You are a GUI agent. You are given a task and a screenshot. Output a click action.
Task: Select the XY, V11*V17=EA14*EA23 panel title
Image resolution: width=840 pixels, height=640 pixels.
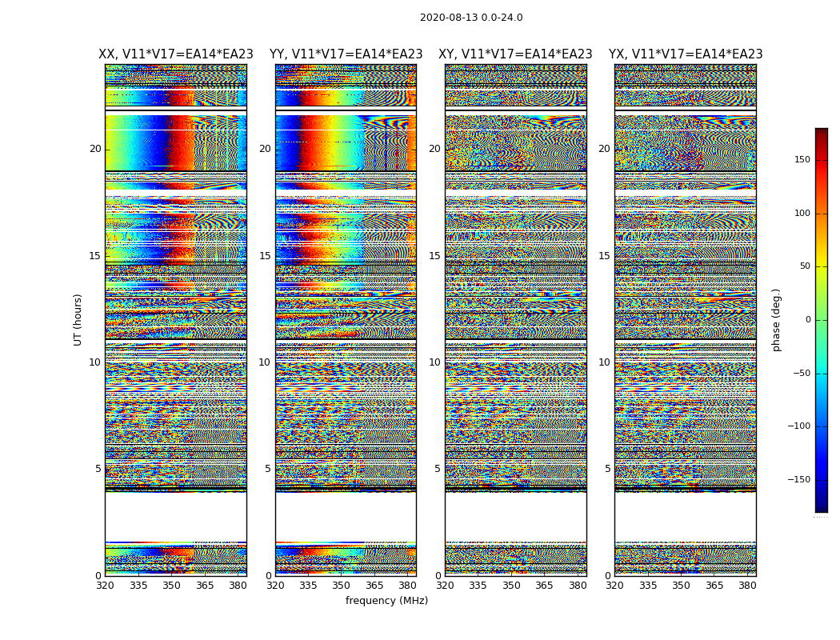tap(515, 54)
